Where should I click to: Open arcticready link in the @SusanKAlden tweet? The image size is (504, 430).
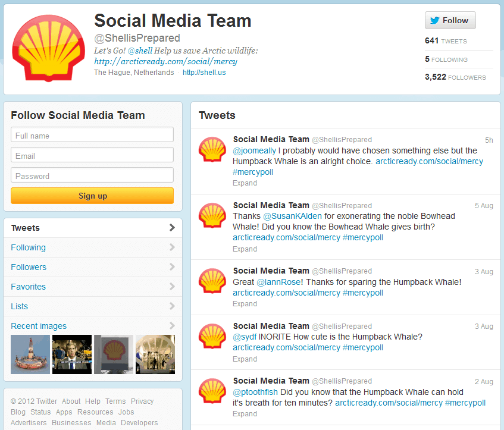(286, 237)
